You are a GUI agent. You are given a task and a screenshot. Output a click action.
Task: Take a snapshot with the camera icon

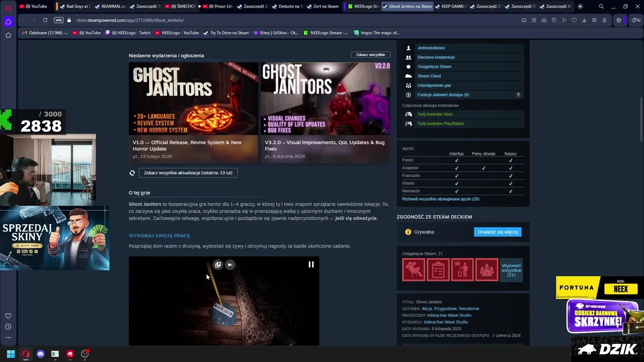click(544, 20)
